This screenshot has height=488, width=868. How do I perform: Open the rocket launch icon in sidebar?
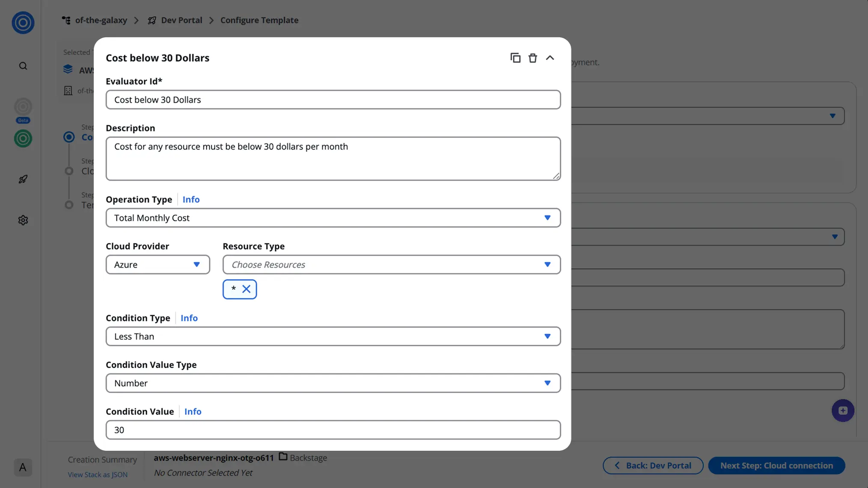pos(23,179)
